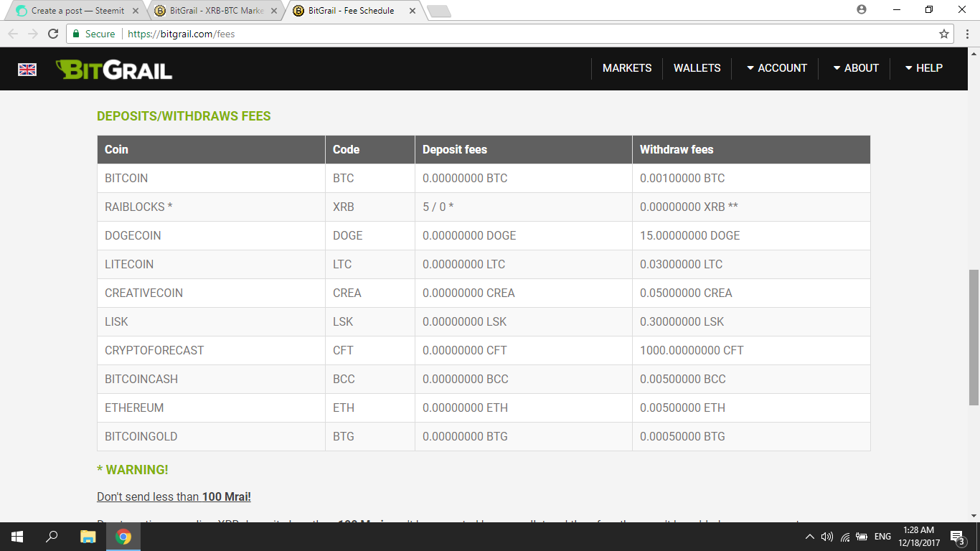
Task: Reload the page
Action: pos(53,34)
